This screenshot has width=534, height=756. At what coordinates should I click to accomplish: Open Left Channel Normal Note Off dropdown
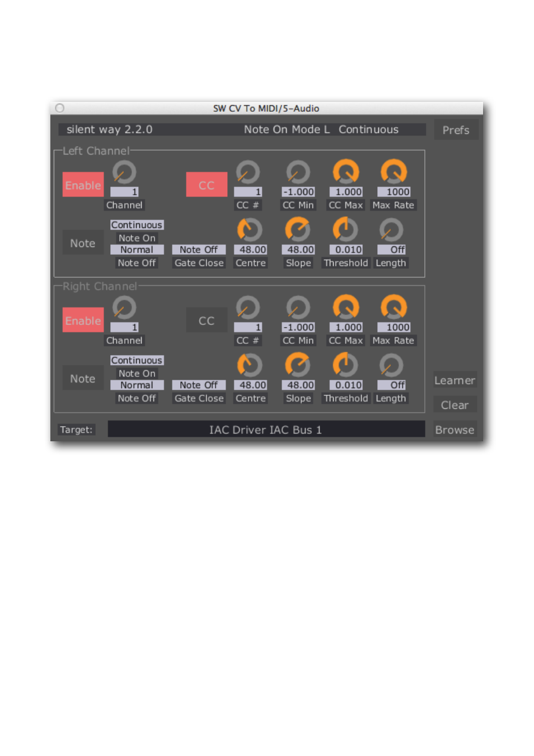coord(137,250)
